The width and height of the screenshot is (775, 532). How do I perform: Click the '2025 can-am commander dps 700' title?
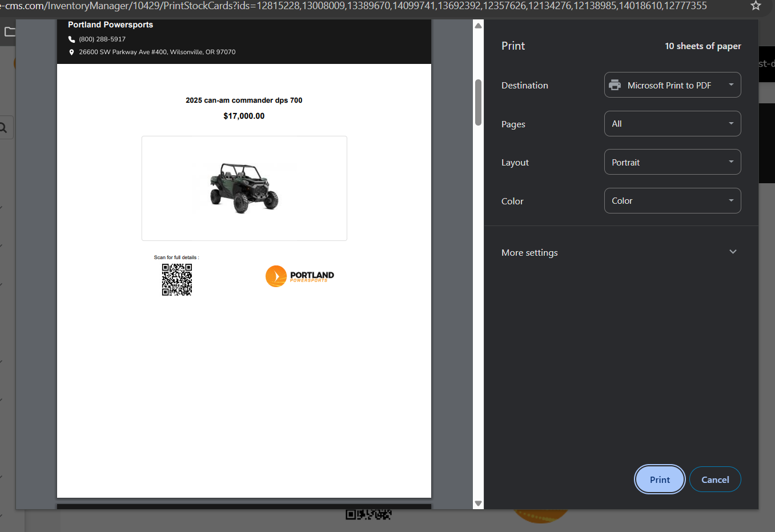pyautogui.click(x=244, y=100)
